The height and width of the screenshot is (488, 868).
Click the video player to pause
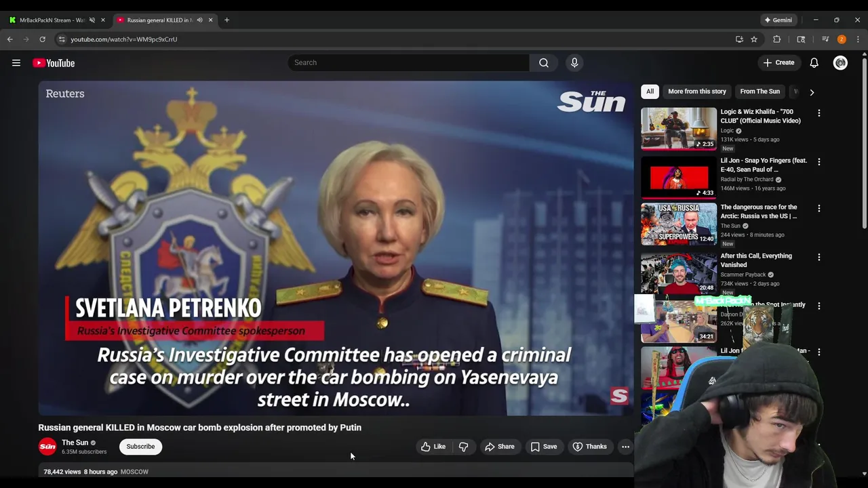(x=336, y=248)
